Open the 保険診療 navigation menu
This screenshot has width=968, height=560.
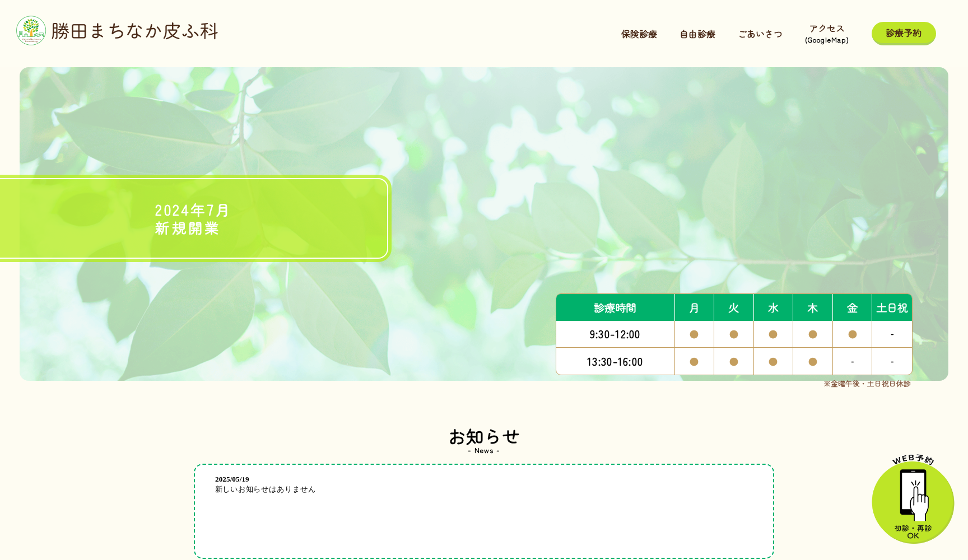[639, 34]
